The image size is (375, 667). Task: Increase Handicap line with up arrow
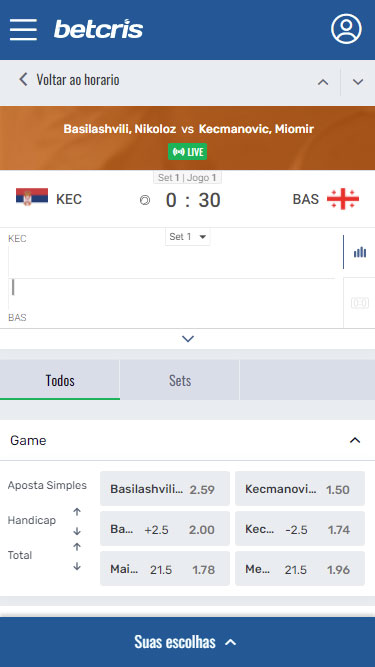(77, 512)
